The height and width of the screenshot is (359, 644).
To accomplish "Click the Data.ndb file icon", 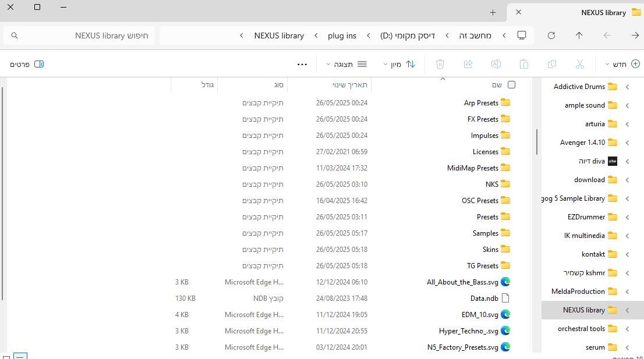I will coord(505,298).
